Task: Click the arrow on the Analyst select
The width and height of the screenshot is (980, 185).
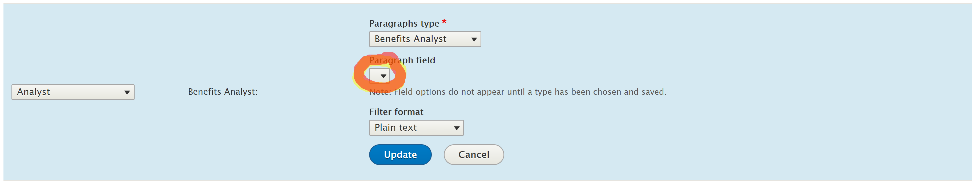Action: [x=127, y=93]
